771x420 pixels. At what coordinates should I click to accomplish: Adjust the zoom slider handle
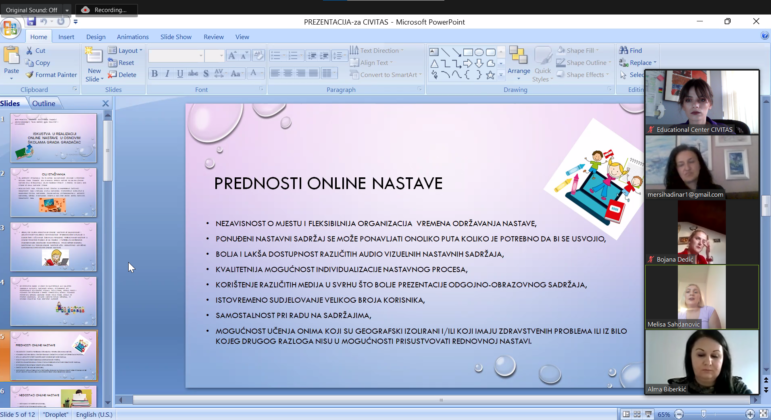pyautogui.click(x=703, y=415)
